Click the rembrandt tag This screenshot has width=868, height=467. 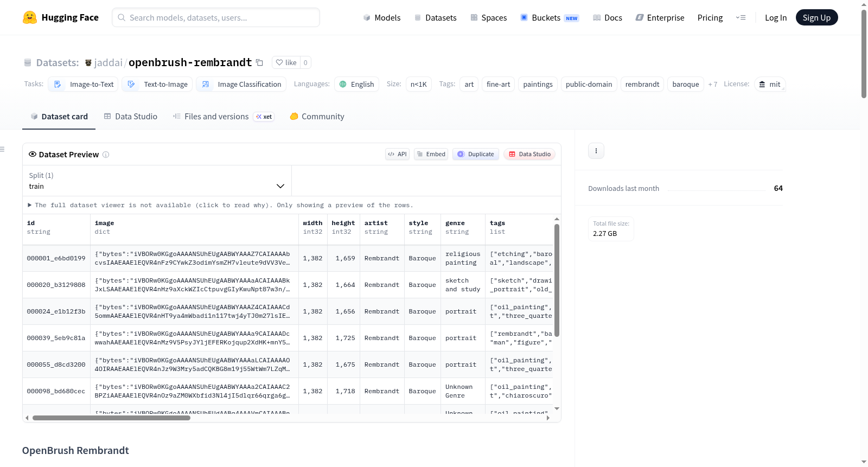(642, 84)
